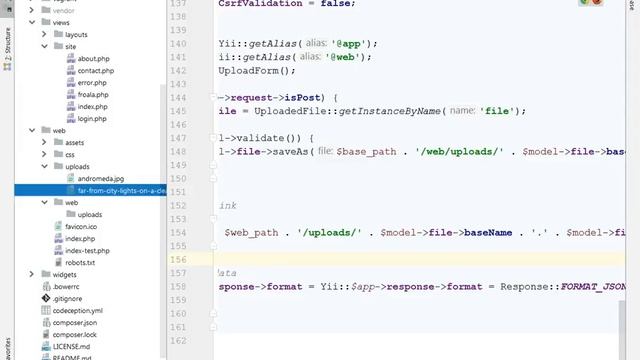Click the codeception.yml file icon
The image size is (640, 360).
click(x=46, y=310)
